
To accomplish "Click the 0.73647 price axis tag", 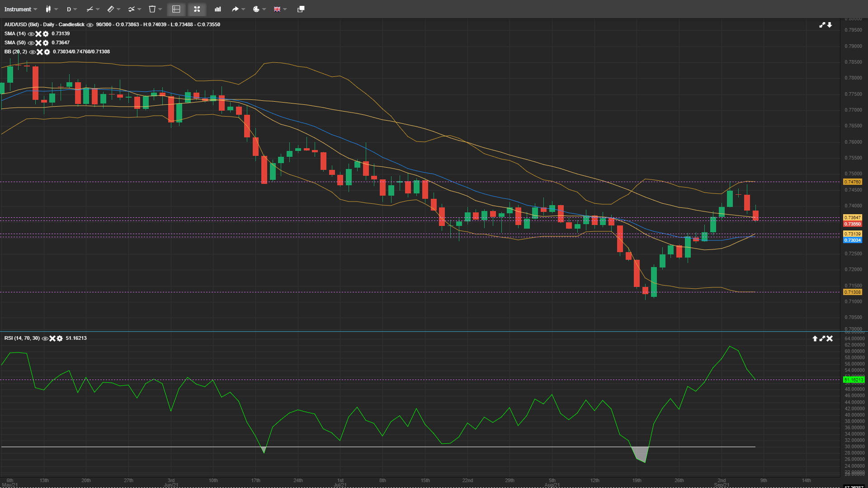I will coord(853,218).
